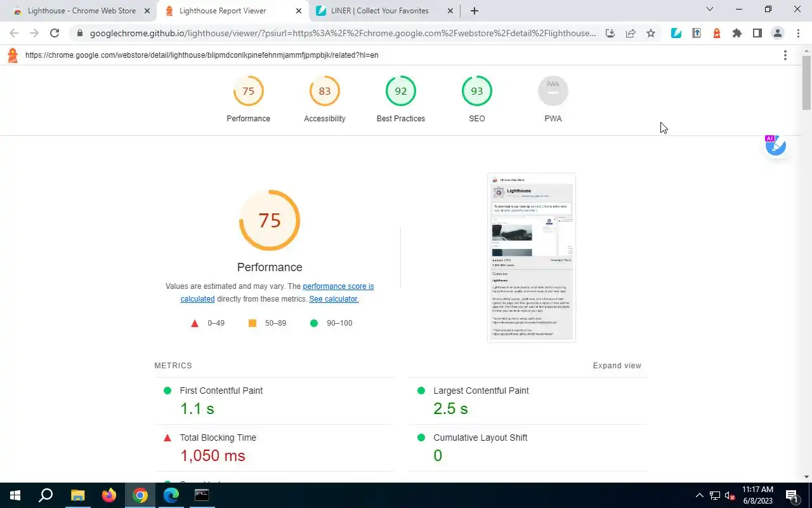Click the final page screenshot thumbnail
The height and width of the screenshot is (508, 812).
pos(532,258)
